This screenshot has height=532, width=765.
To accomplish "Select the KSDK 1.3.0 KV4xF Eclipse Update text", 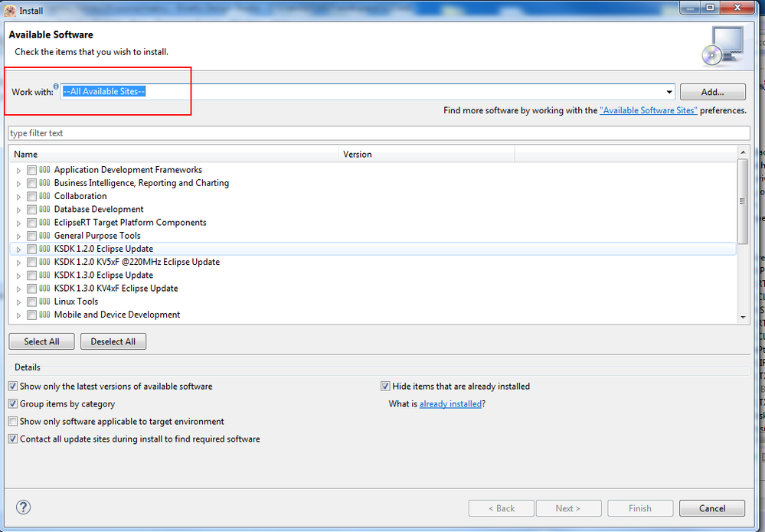I will (x=116, y=288).
